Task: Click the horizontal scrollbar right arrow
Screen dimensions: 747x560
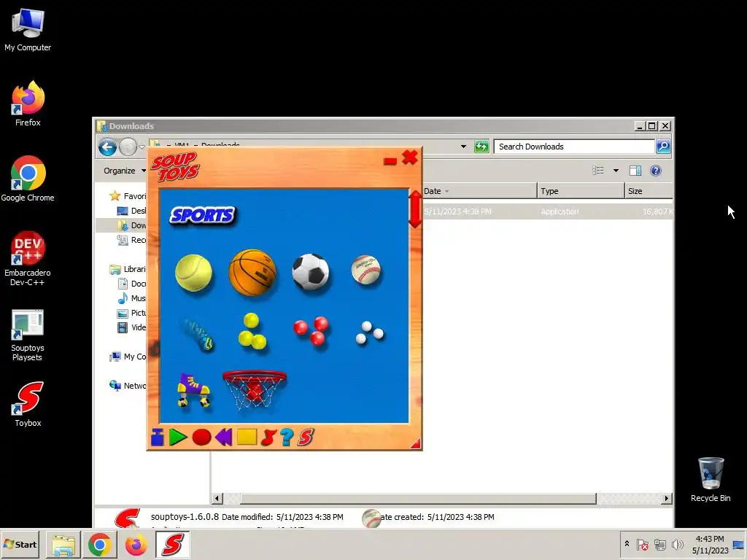Action: pyautogui.click(x=667, y=498)
